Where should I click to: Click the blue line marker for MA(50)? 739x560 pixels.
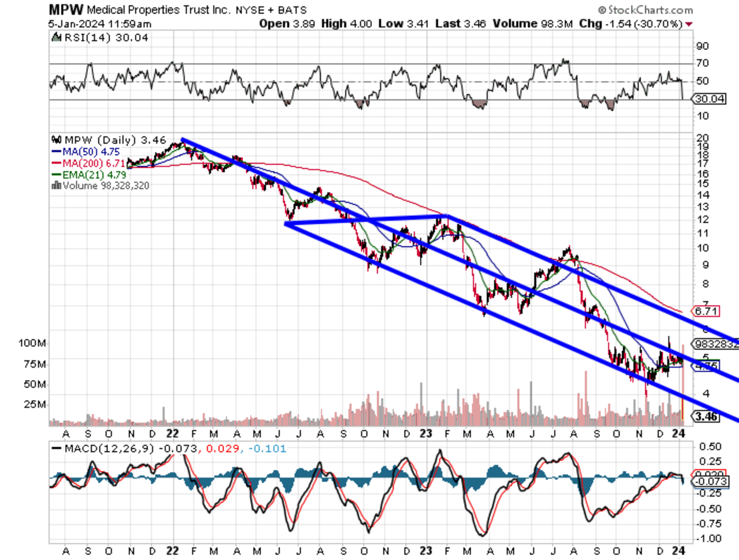(57, 152)
